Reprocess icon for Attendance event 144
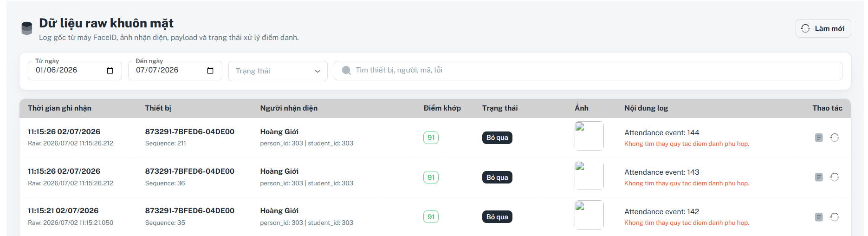The image size is (868, 236). (x=835, y=138)
